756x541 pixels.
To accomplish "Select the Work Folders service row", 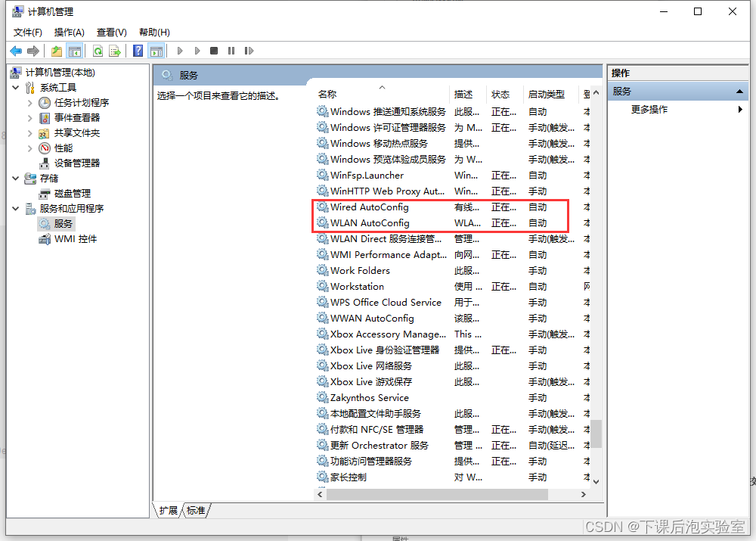I will pyautogui.click(x=453, y=270).
